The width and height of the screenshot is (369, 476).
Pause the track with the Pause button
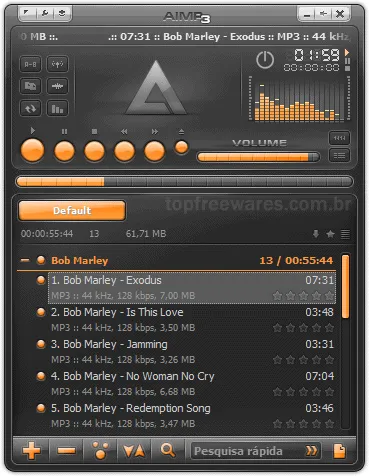click(64, 151)
